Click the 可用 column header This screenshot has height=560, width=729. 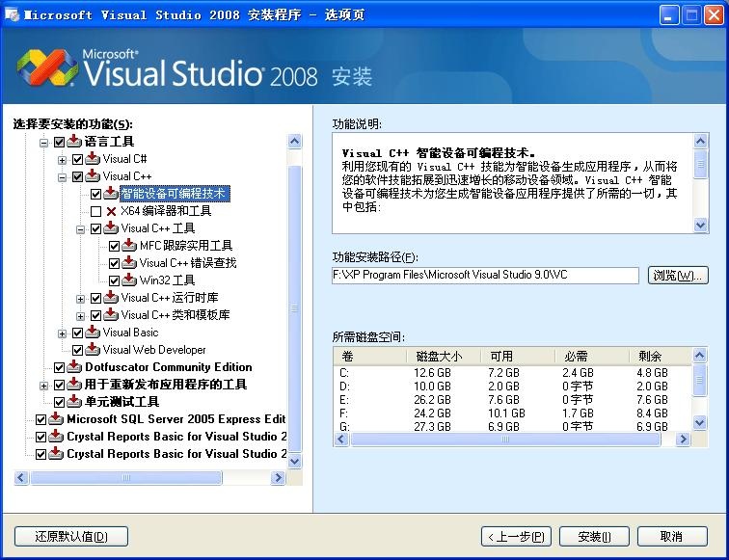click(519, 357)
